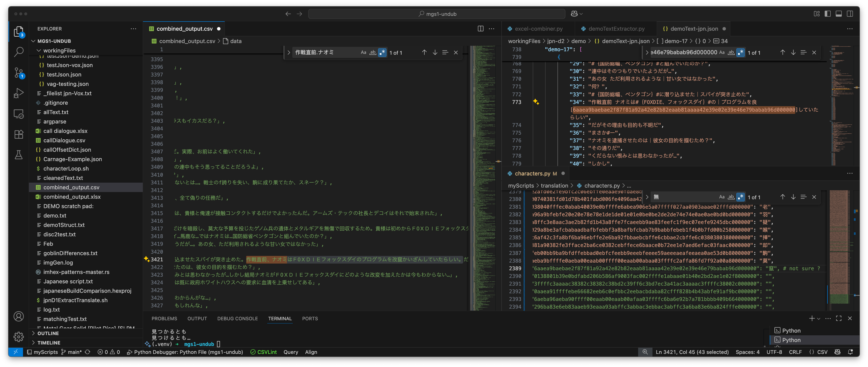
Task: Open the Search view in activity bar
Action: [19, 52]
